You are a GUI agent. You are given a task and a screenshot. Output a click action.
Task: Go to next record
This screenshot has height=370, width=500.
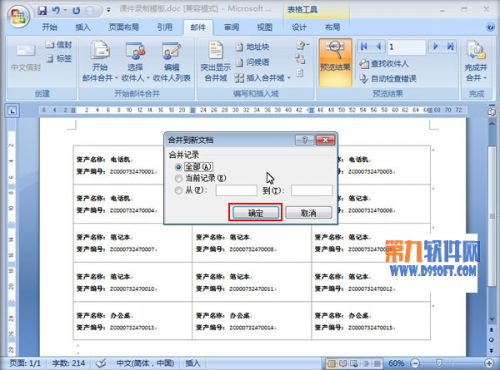(435, 46)
